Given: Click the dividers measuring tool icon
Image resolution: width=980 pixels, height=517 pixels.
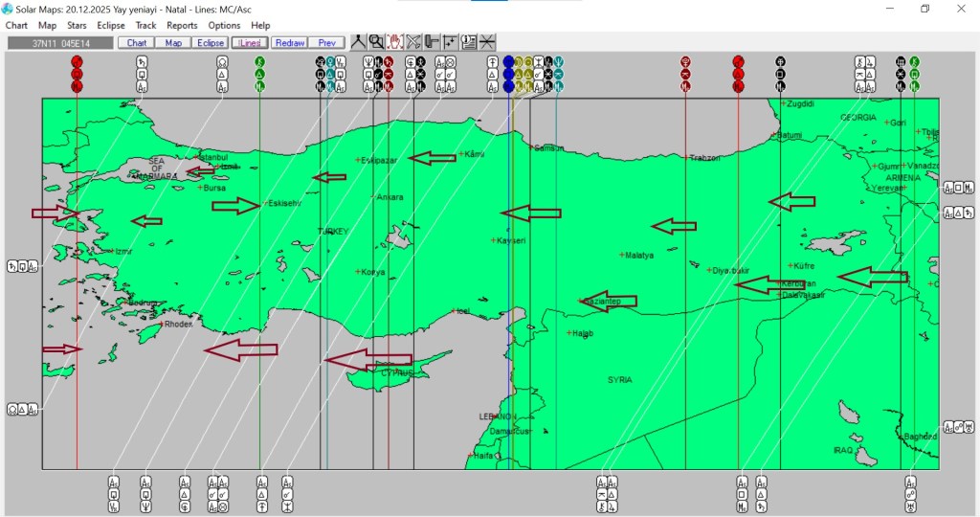Looking at the screenshot, I should pos(358,42).
